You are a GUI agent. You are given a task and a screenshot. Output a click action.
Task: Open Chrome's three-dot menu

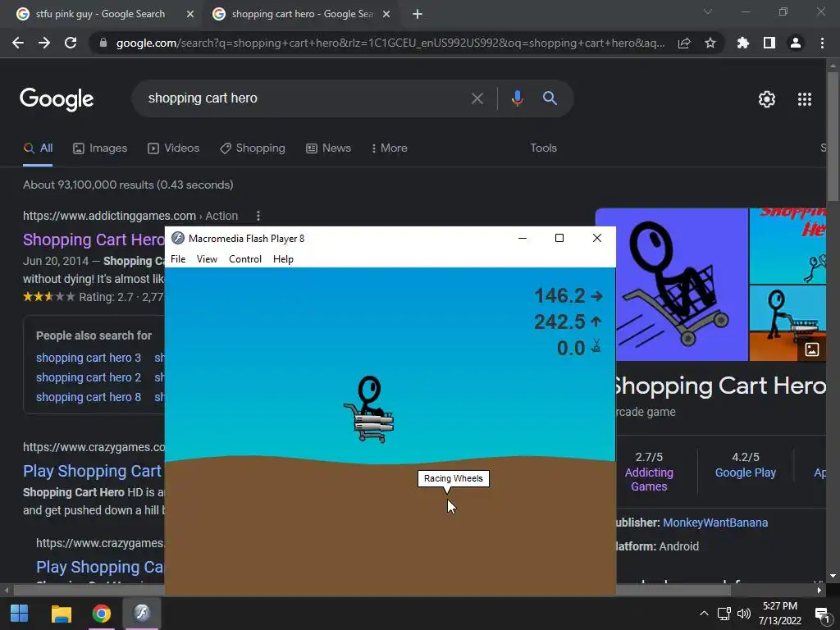pyautogui.click(x=822, y=43)
